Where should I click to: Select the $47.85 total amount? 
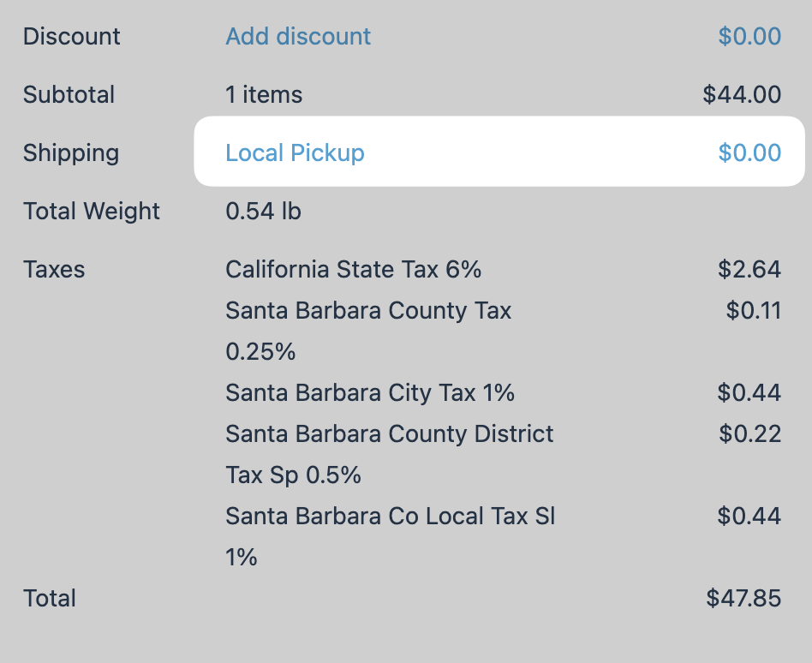click(743, 598)
